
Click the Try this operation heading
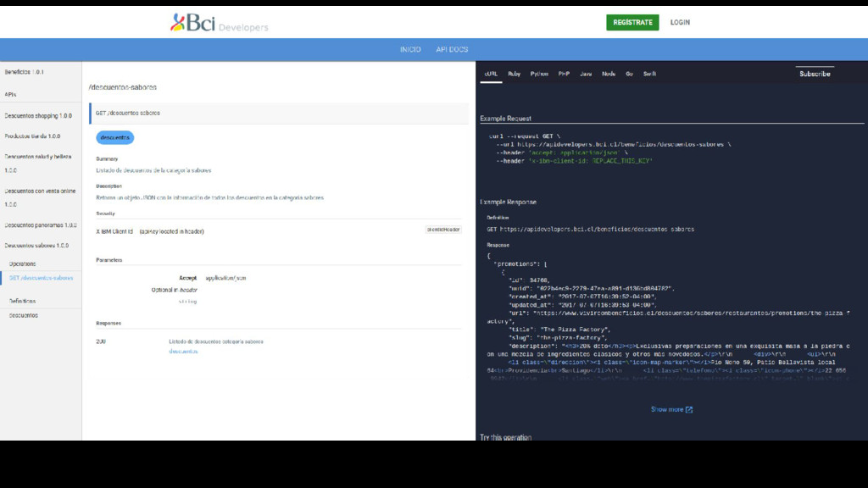[505, 437]
